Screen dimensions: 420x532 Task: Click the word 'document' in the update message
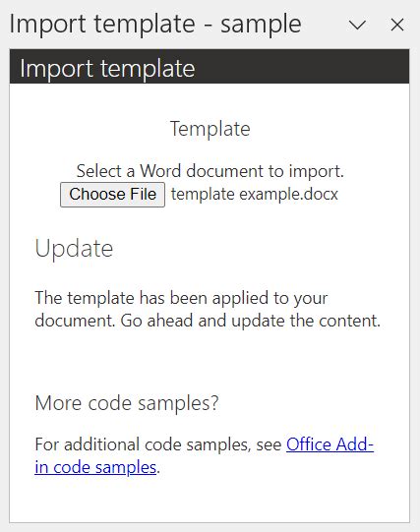tap(75, 321)
